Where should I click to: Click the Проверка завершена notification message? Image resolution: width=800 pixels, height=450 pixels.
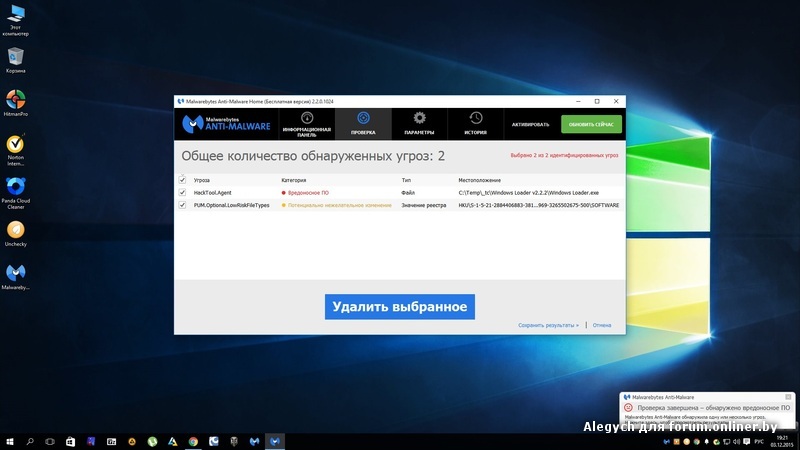(x=713, y=408)
